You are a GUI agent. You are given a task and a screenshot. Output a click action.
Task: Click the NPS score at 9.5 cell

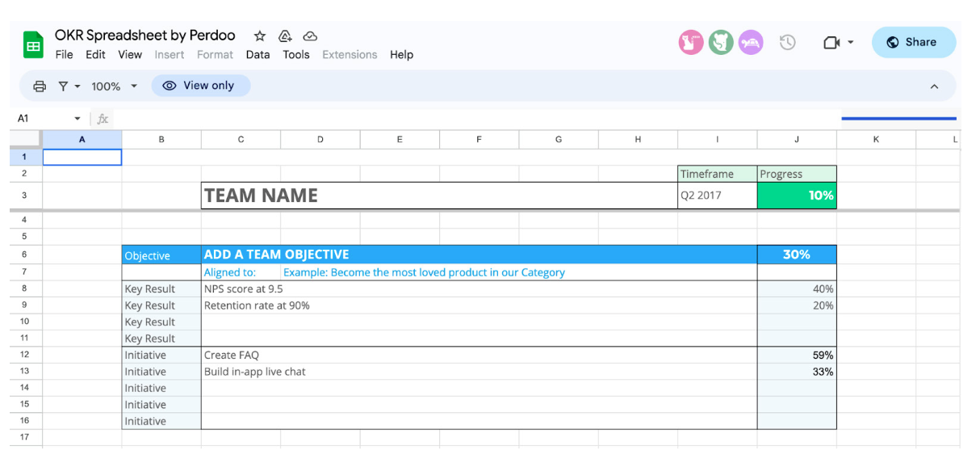click(x=479, y=288)
